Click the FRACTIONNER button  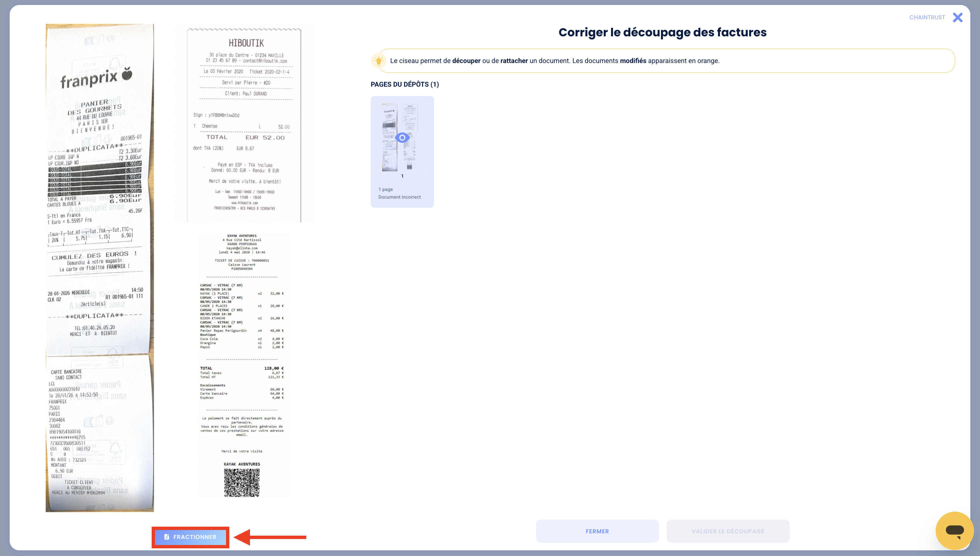(x=190, y=537)
